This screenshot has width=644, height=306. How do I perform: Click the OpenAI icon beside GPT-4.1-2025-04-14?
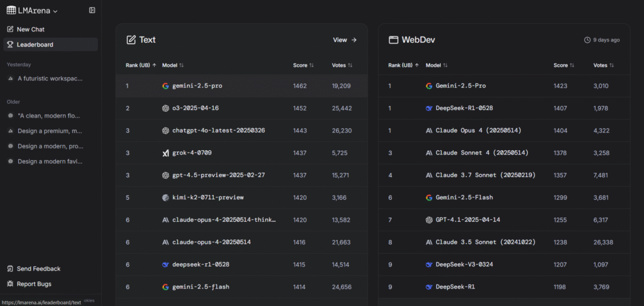tap(429, 220)
